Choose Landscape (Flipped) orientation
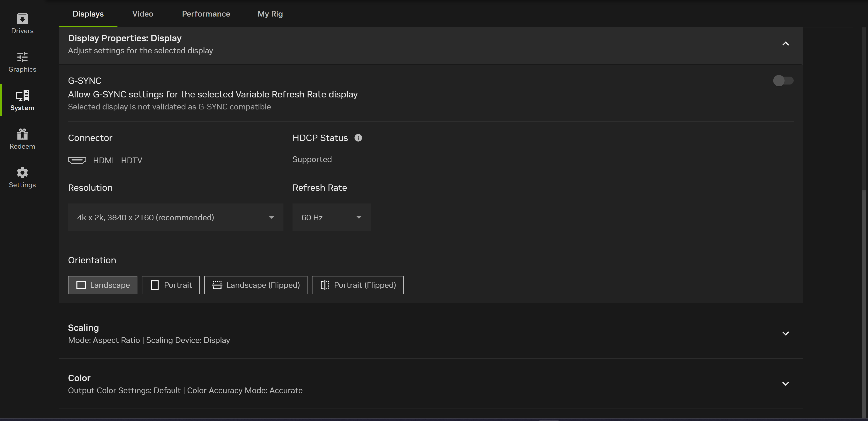This screenshot has height=421, width=868. (x=255, y=285)
